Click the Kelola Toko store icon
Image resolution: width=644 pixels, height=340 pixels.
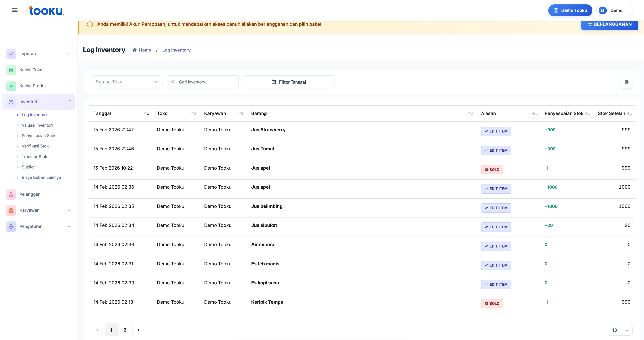click(x=11, y=70)
